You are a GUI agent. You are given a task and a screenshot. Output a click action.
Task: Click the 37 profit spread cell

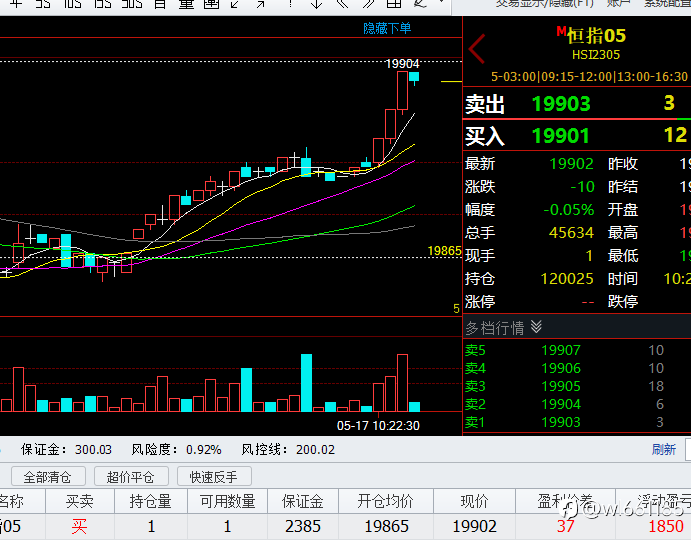click(x=565, y=527)
